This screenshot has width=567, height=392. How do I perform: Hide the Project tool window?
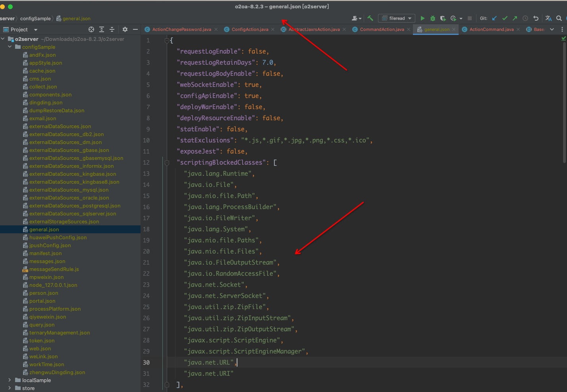coord(135,29)
